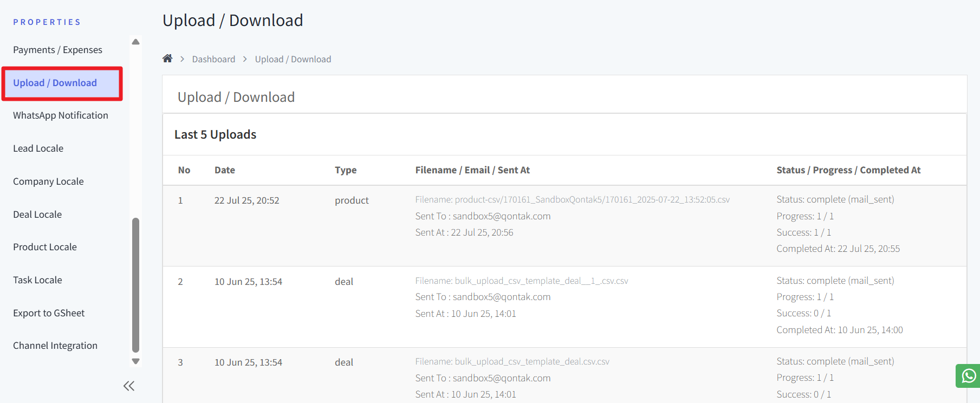Open WhatsApp Notification settings
Screen dimensions: 980x403
tap(61, 115)
